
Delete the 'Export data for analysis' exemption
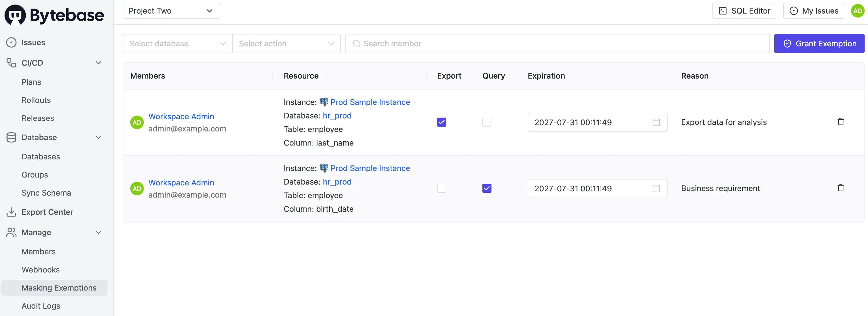tap(840, 122)
